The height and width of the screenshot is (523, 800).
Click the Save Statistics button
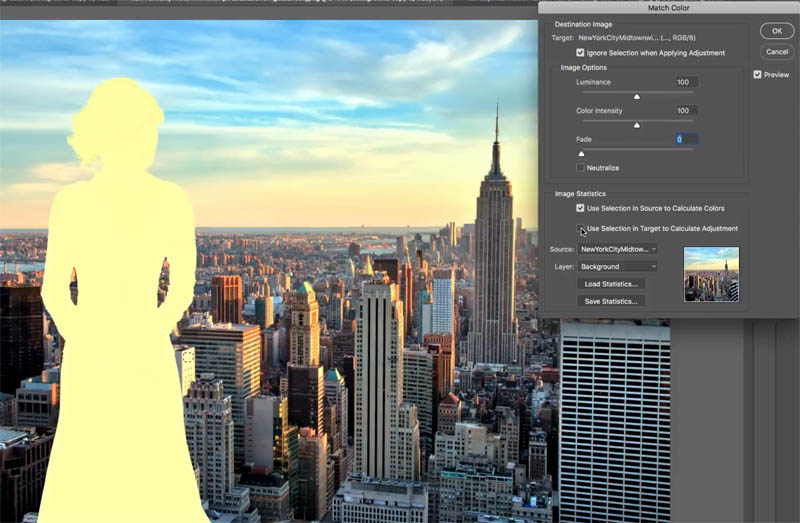[611, 301]
